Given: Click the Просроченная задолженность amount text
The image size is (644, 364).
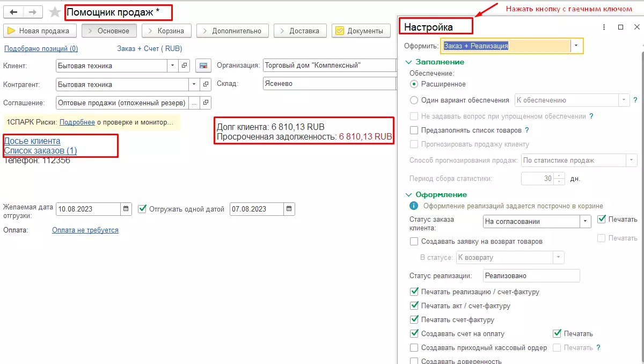Looking at the screenshot, I should [x=365, y=137].
